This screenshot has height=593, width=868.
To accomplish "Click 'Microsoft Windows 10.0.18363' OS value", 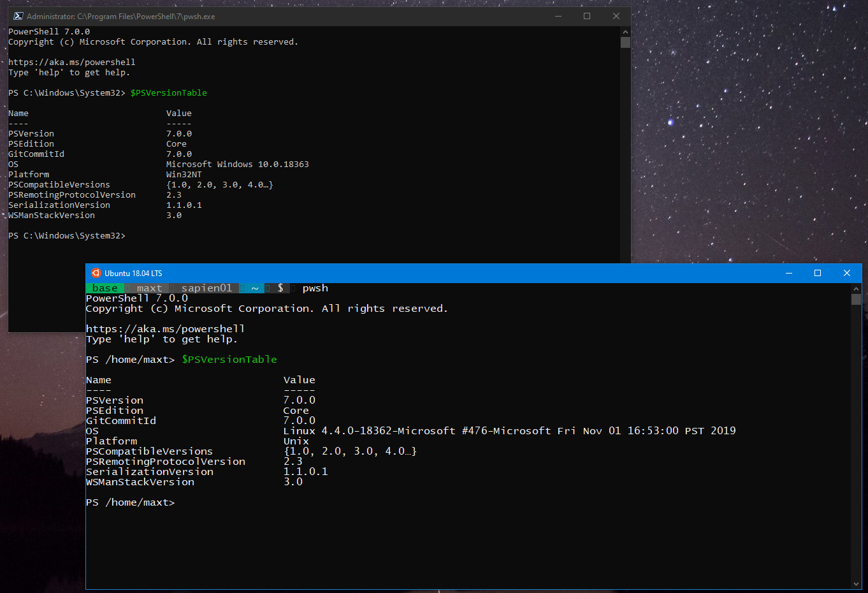I will click(238, 164).
